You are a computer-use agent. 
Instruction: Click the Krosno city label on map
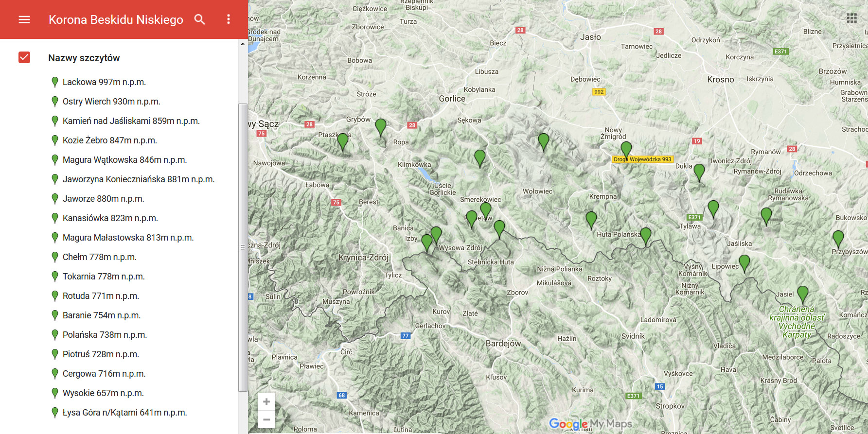721,80
